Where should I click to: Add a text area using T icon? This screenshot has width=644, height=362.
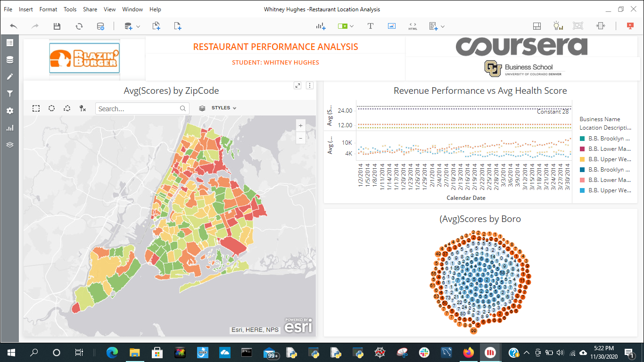(371, 26)
